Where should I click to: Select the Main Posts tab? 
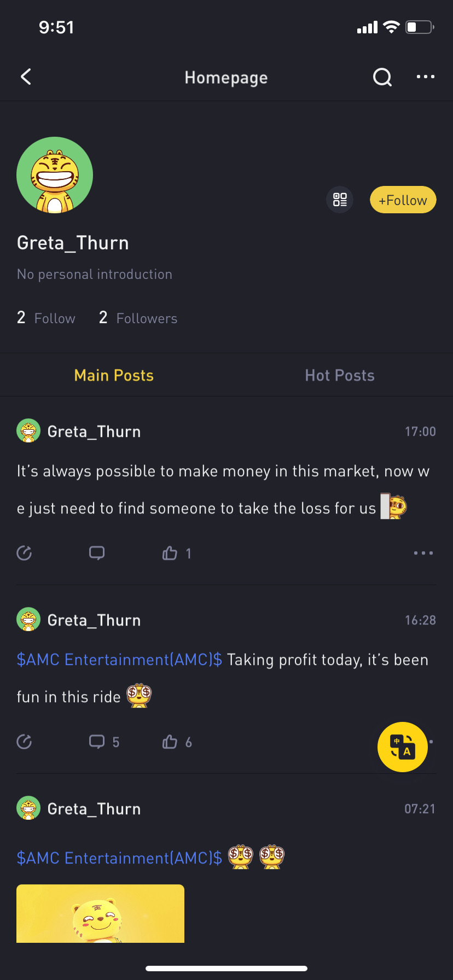[114, 375]
